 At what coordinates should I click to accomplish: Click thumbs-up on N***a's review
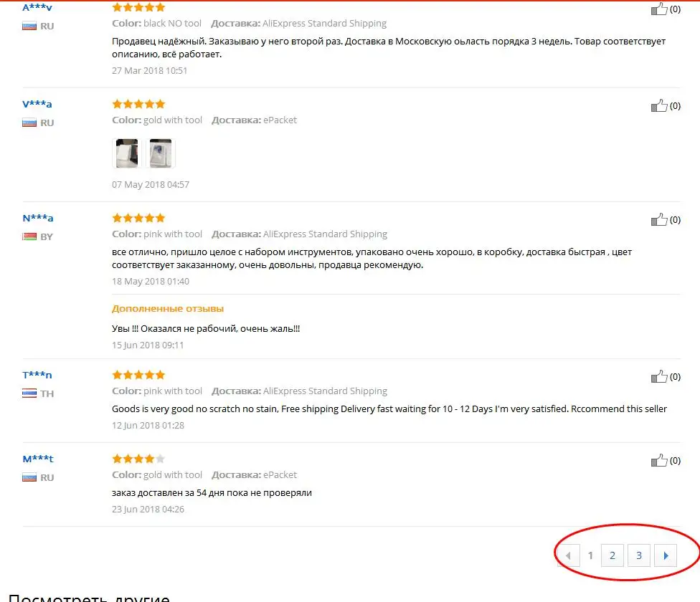[659, 220]
